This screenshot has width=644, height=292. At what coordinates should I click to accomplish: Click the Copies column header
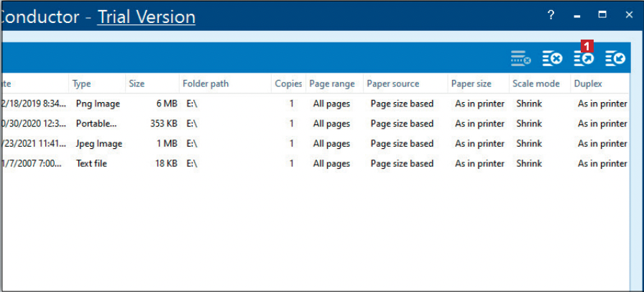[288, 83]
